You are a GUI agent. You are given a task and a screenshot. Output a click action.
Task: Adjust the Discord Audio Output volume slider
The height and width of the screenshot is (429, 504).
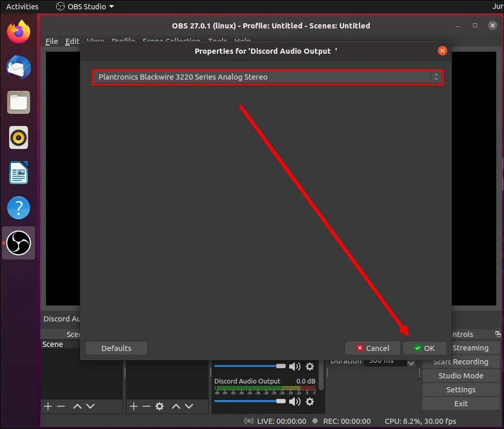(250, 401)
